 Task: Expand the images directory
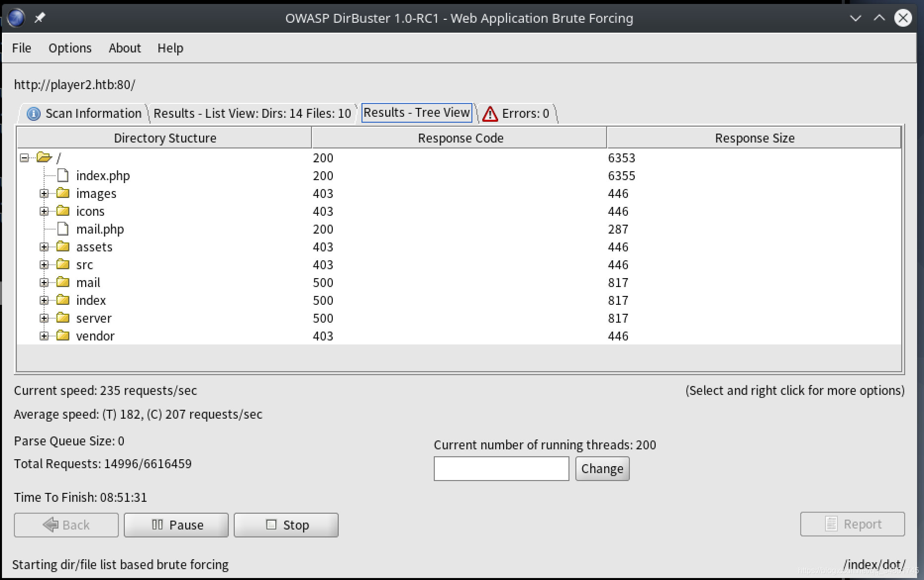click(x=44, y=193)
